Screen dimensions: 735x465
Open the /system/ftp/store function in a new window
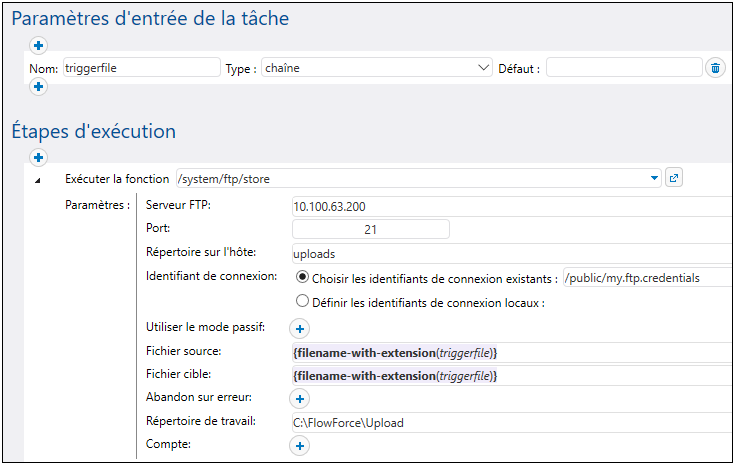(674, 179)
